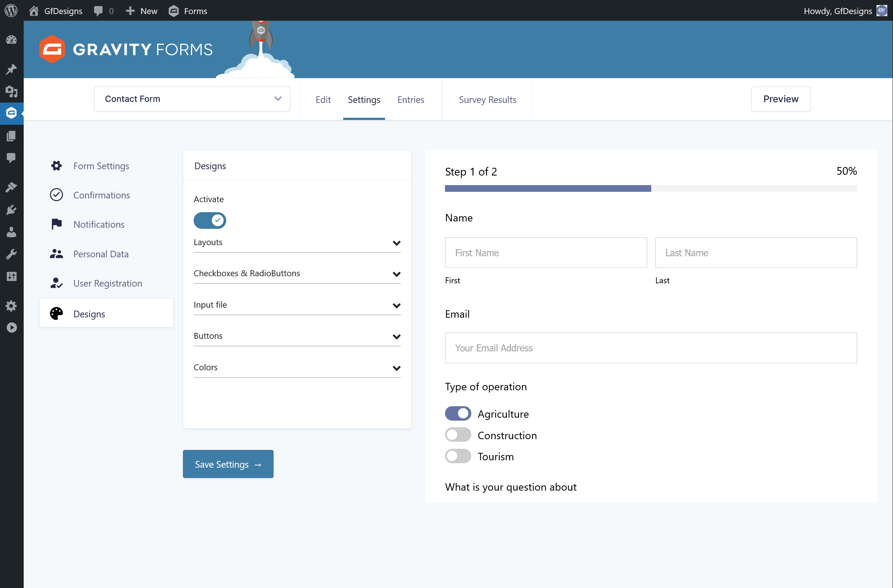Click the Your Email Address field
The height and width of the screenshot is (588, 893).
[x=651, y=348]
